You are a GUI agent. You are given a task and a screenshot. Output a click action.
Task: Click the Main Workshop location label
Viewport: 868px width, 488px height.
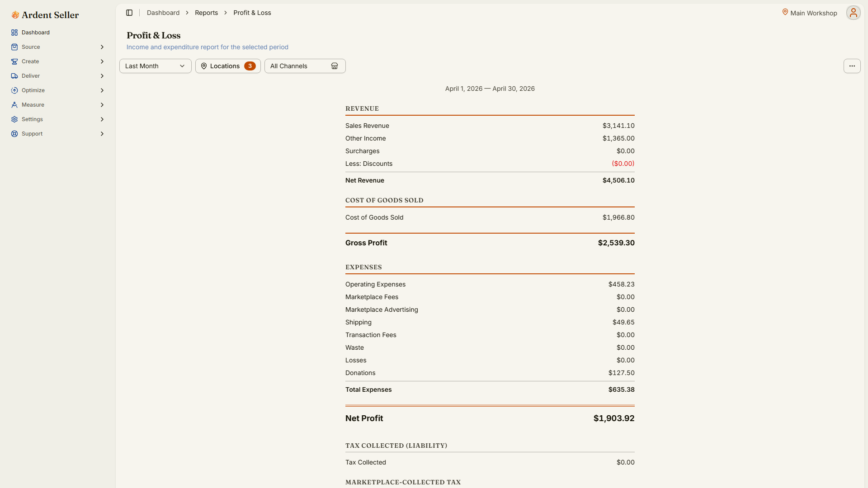[813, 13]
